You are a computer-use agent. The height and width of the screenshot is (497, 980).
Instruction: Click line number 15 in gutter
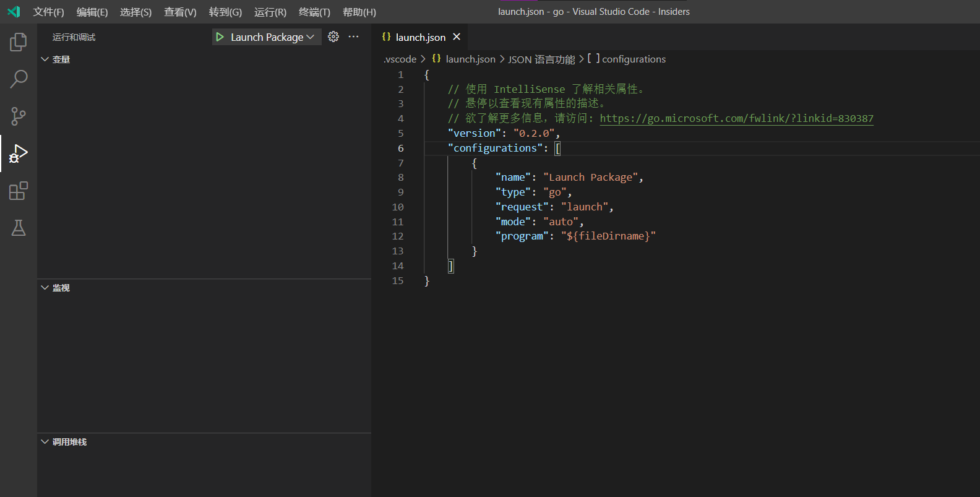tap(397, 281)
